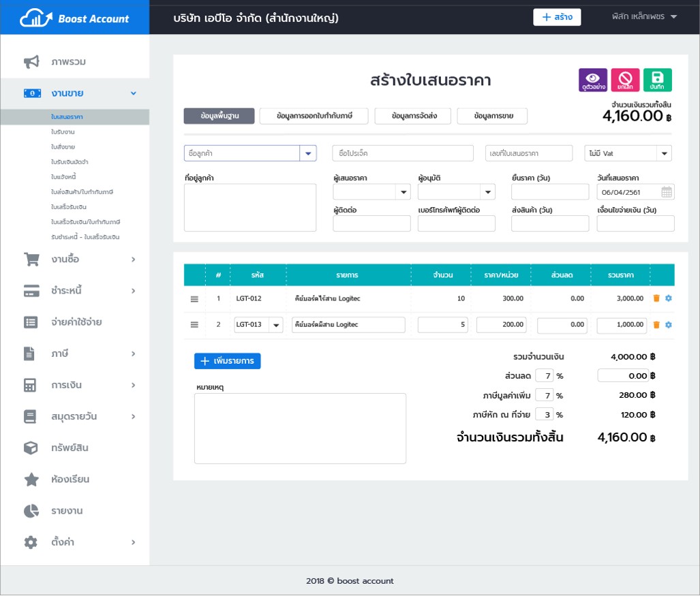Click the purple preview eye icon button

(592, 80)
